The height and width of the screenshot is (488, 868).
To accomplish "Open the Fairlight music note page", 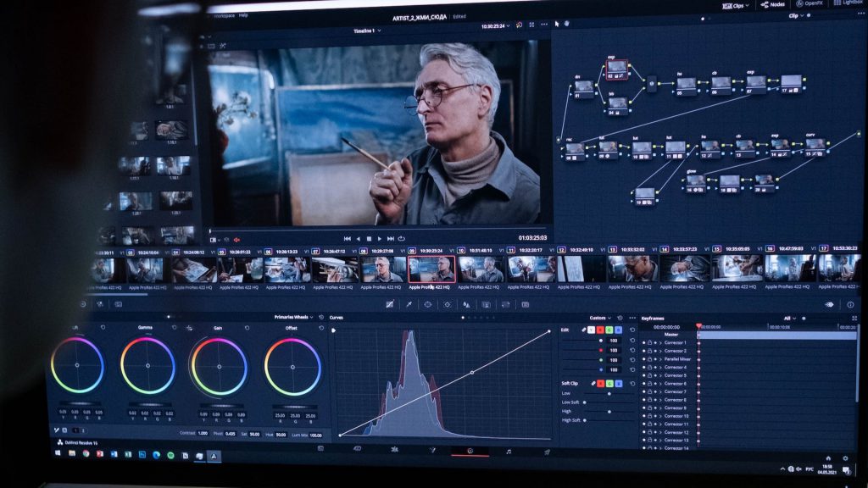I will [509, 452].
